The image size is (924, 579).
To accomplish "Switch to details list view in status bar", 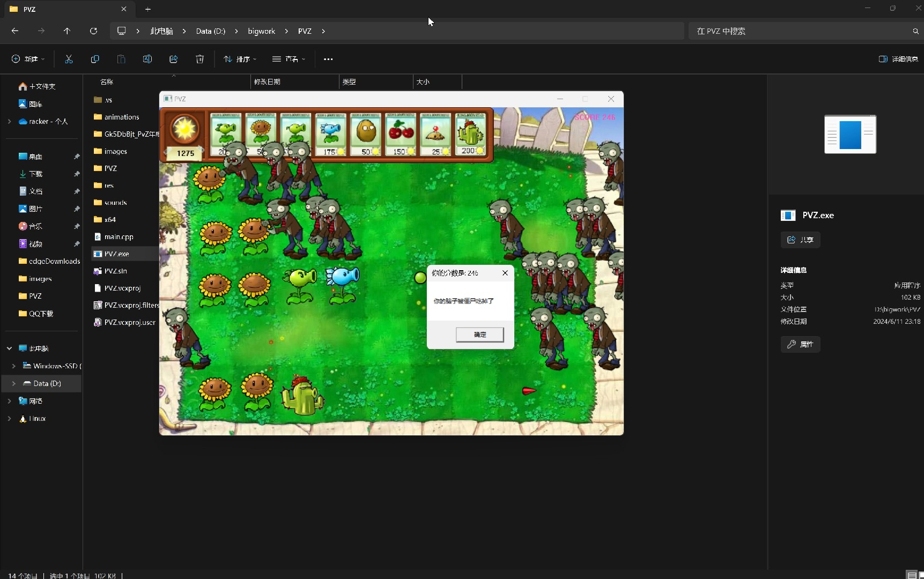I will (912, 575).
